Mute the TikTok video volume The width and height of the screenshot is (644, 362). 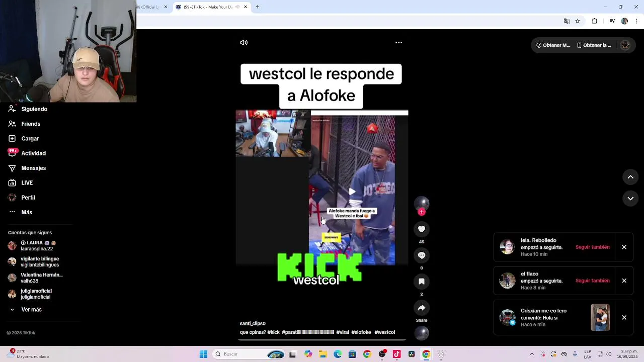click(x=244, y=43)
